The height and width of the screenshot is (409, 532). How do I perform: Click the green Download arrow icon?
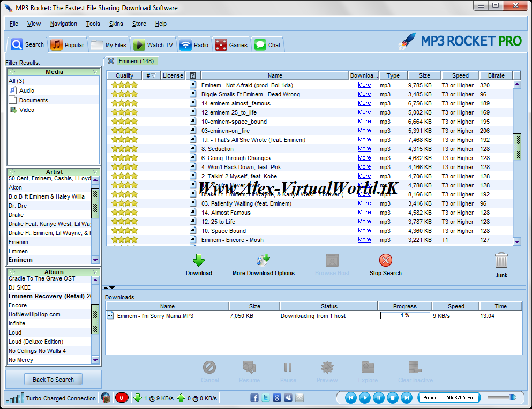[199, 260]
